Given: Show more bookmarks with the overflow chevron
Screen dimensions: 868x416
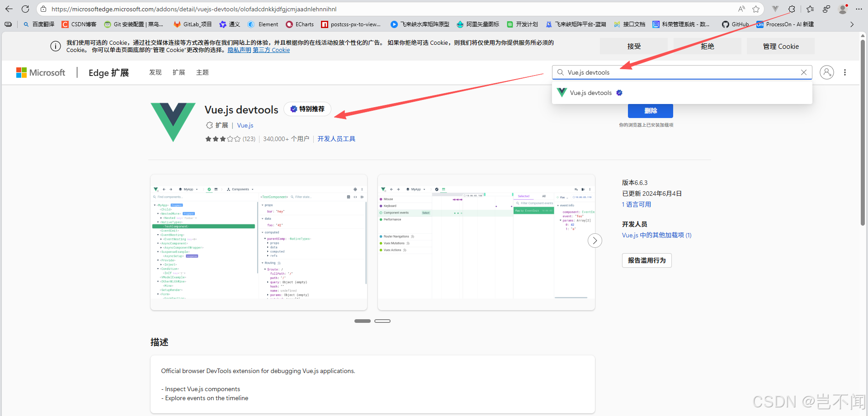Looking at the screenshot, I should 852,24.
